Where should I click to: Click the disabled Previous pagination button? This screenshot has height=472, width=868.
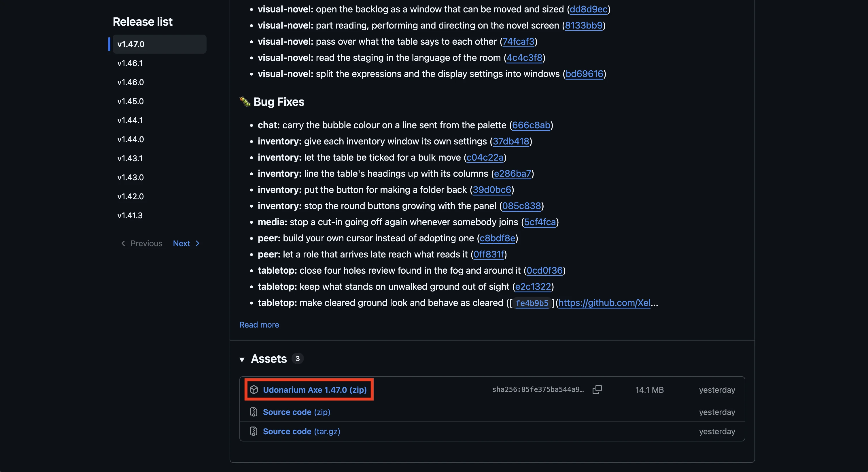pos(141,243)
